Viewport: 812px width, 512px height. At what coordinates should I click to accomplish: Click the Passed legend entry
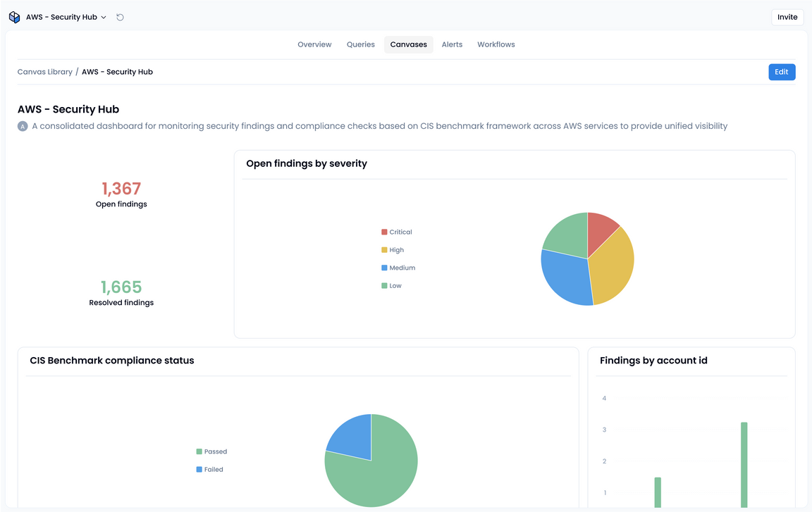point(211,451)
